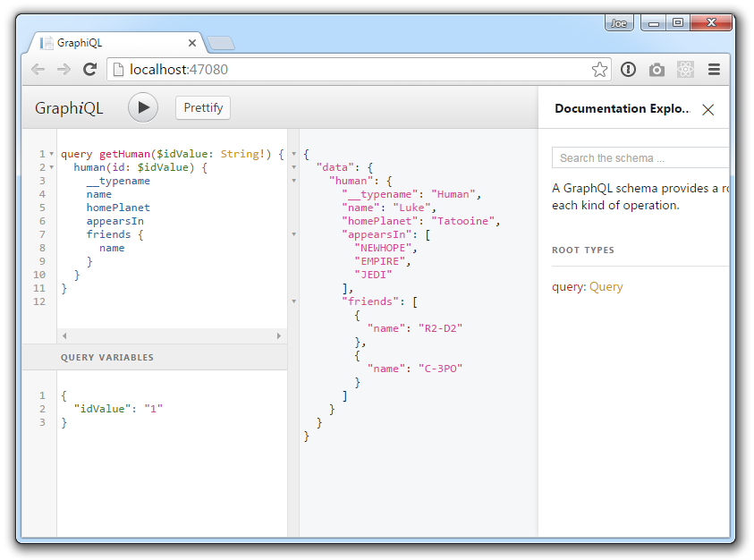754x560 pixels.
Task: Click the "EMPIRE" entry in the results
Action: tap(380, 261)
